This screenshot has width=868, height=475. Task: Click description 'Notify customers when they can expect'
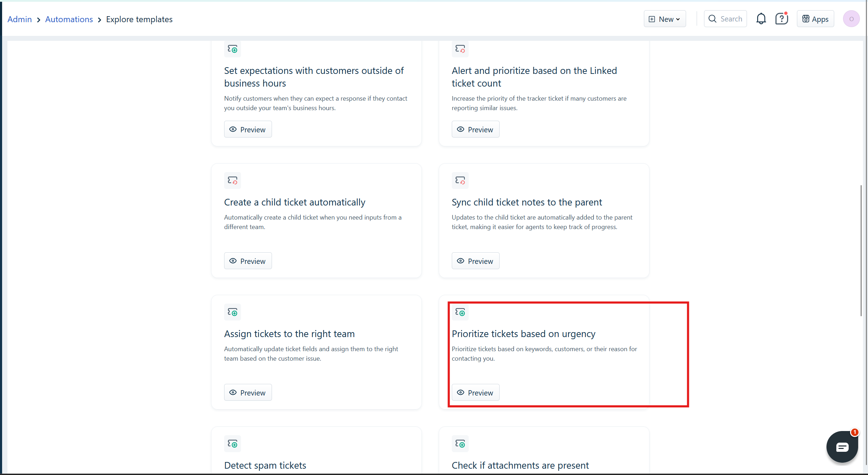(316, 103)
